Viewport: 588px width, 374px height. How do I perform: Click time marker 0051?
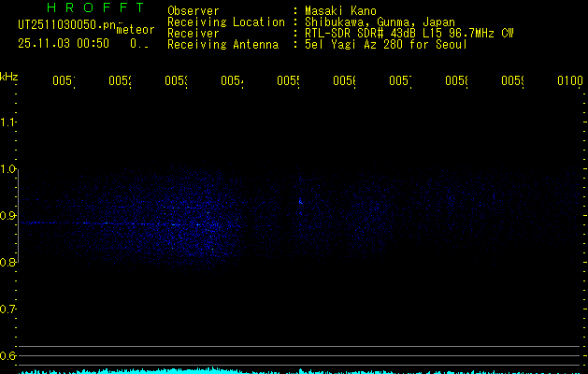click(x=64, y=80)
